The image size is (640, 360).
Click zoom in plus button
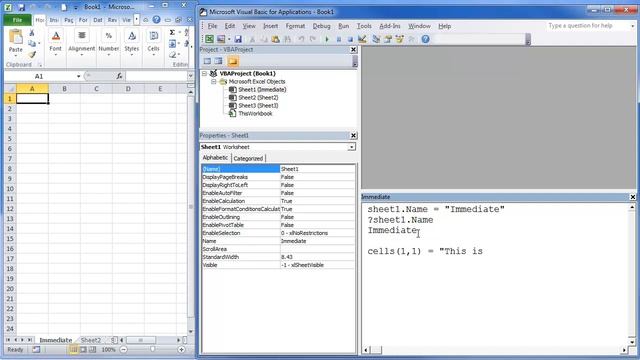coord(181,349)
